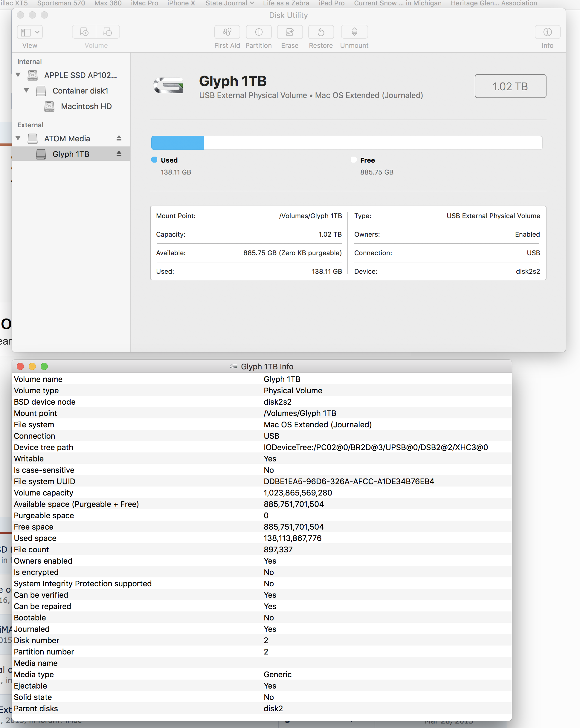
Task: Click the Remove Volume icon
Action: click(108, 32)
